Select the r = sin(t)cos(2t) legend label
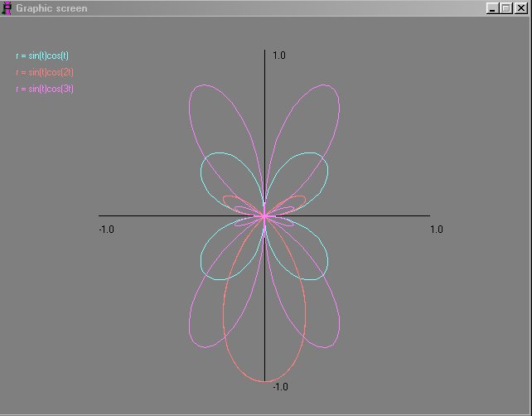Screen dimensions: 532x416 point(45,72)
